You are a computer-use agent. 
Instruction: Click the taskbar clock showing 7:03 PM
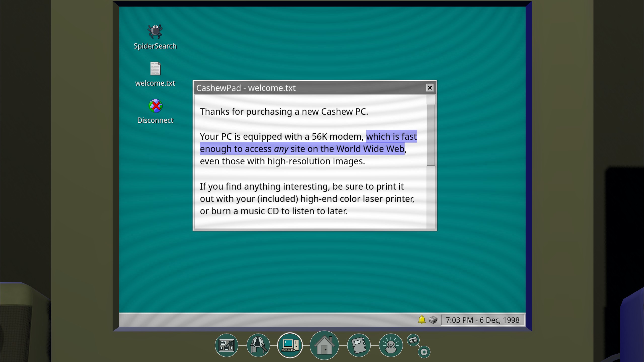pos(482,320)
